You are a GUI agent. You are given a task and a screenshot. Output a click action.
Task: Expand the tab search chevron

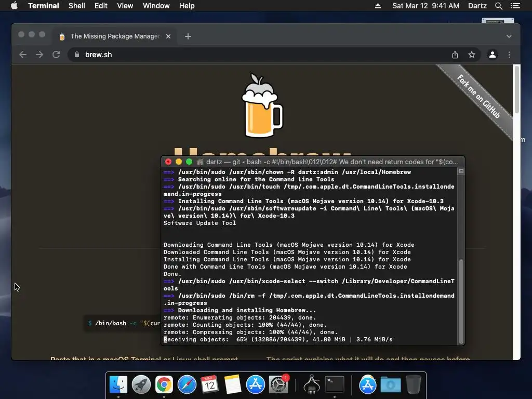(509, 36)
